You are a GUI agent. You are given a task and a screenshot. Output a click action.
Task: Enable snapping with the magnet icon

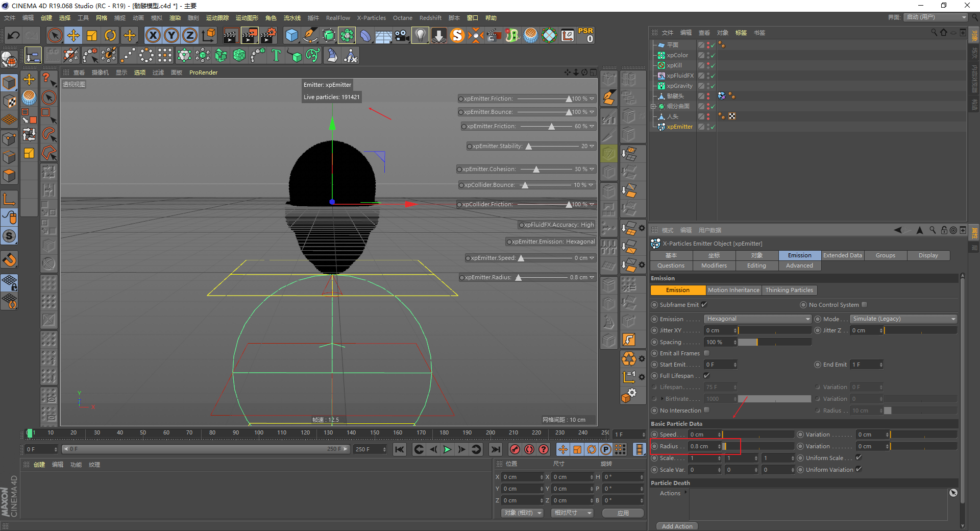point(10,260)
